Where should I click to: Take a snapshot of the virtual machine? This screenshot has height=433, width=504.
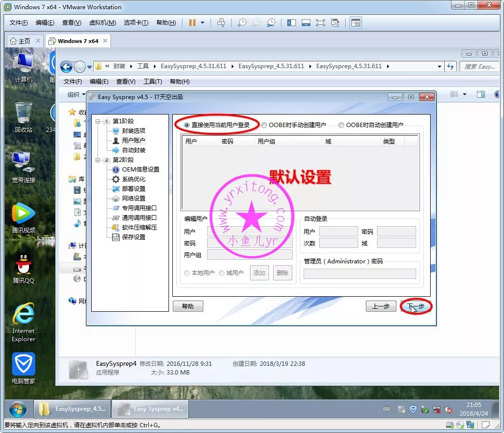point(242,22)
